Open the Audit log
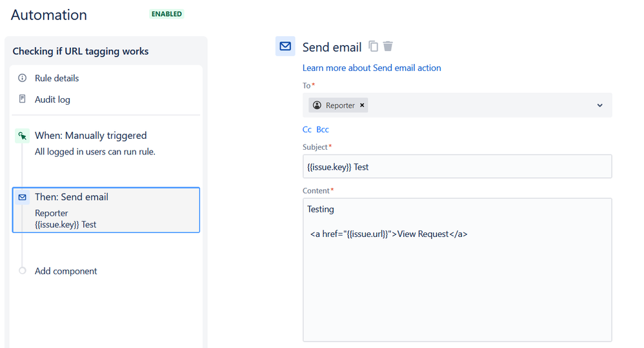The width and height of the screenshot is (644, 348). coord(52,99)
